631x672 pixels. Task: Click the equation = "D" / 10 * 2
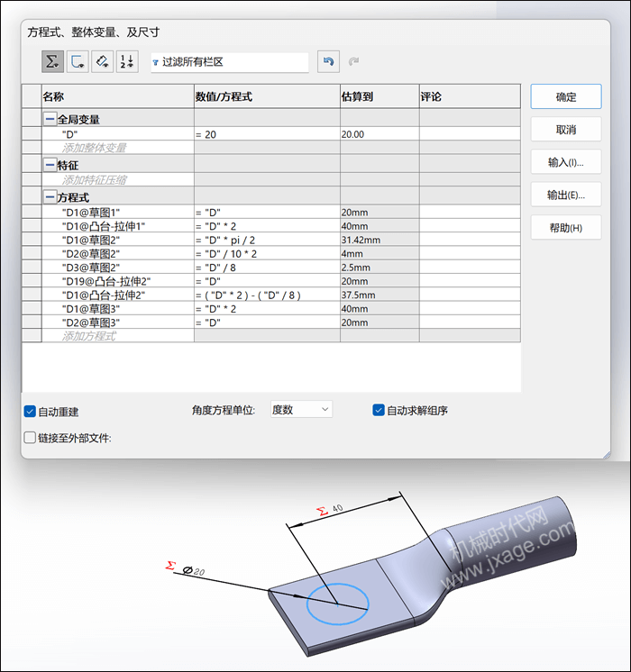click(267, 253)
